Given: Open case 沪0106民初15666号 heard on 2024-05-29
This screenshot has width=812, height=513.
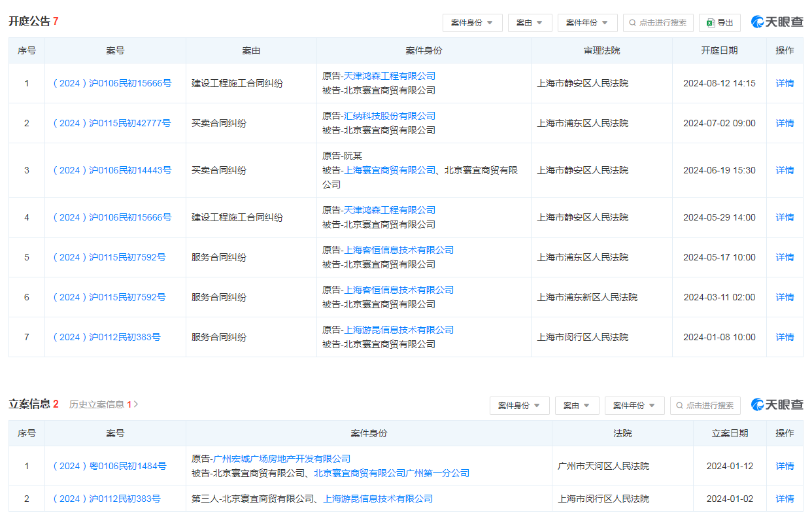Looking at the screenshot, I should click(x=112, y=217).
